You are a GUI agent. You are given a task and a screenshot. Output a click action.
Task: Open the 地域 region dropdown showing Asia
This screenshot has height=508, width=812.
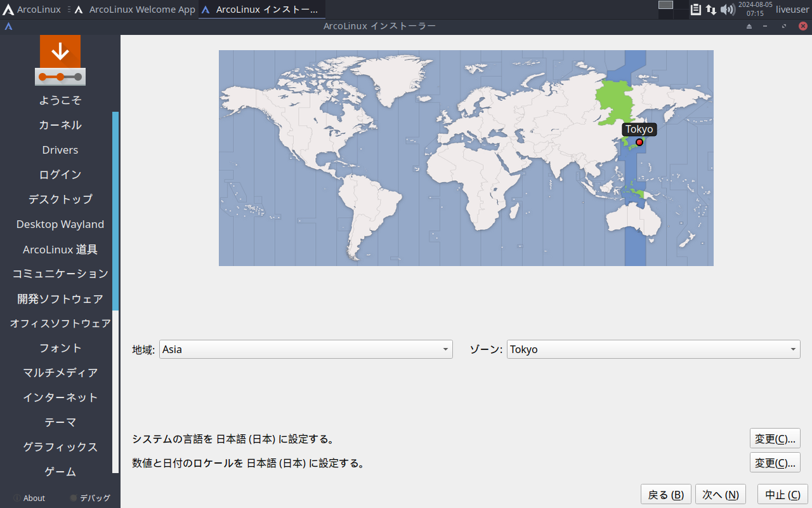click(x=306, y=349)
